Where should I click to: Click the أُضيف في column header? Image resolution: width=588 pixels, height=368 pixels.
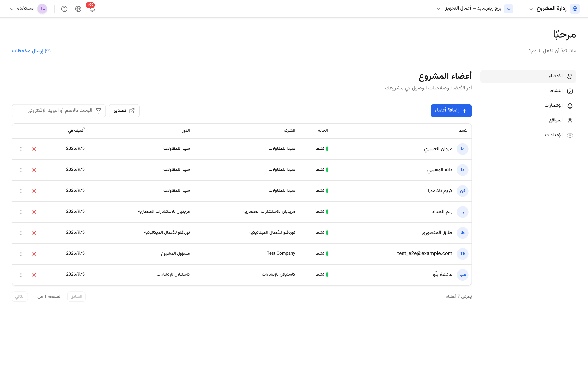[x=76, y=130]
